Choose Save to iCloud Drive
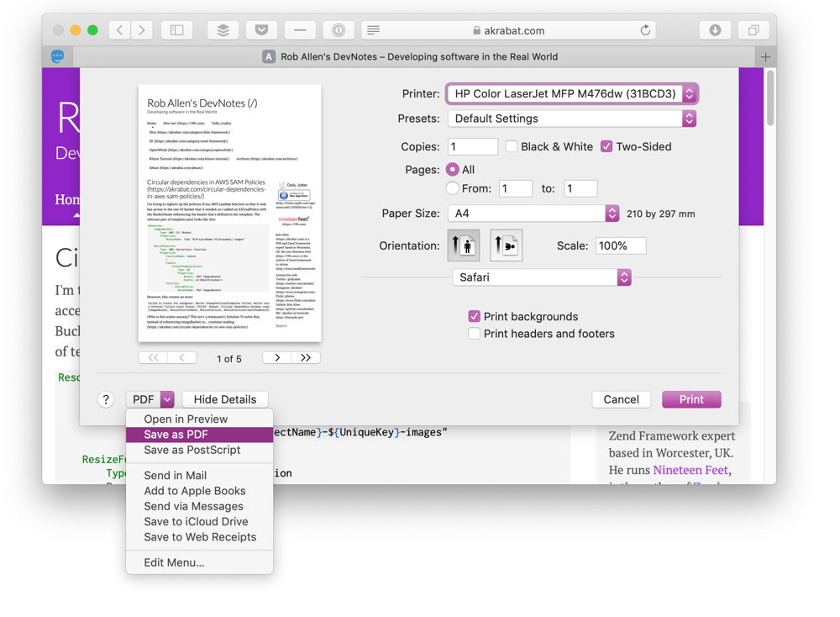The width and height of the screenshot is (840, 617). (199, 521)
